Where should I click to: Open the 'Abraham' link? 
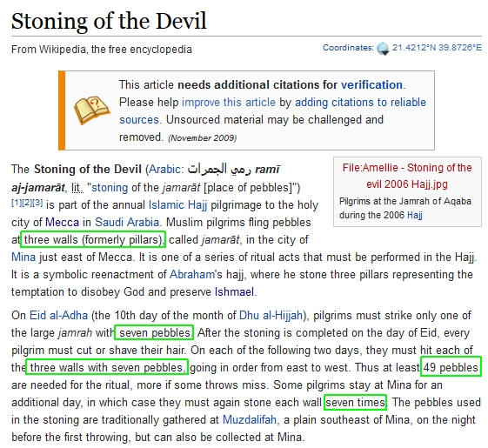click(x=192, y=275)
